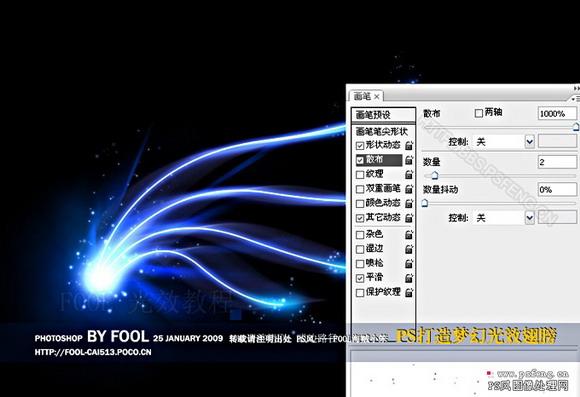Enable the 湿边 checkbox
580x397 pixels.
(x=360, y=249)
